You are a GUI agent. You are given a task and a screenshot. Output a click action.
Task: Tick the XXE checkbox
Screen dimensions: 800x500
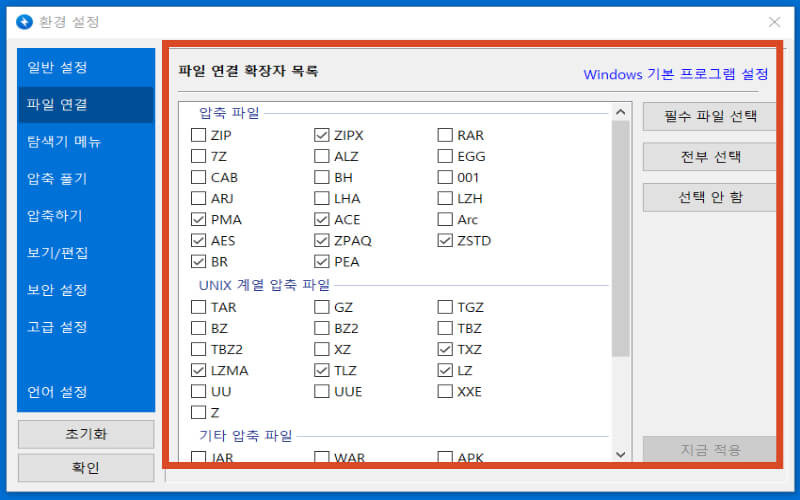pyautogui.click(x=445, y=391)
